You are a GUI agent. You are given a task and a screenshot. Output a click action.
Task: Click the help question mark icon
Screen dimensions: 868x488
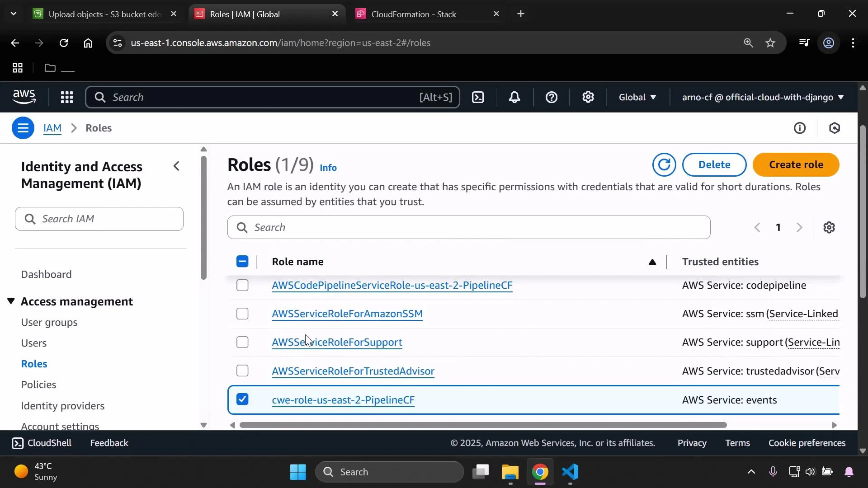pyautogui.click(x=552, y=97)
